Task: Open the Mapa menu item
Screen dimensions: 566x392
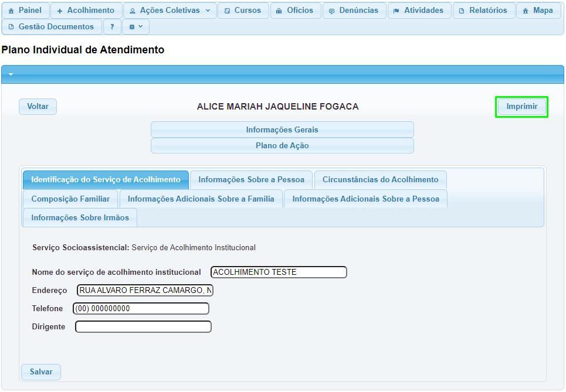Action: (539, 11)
